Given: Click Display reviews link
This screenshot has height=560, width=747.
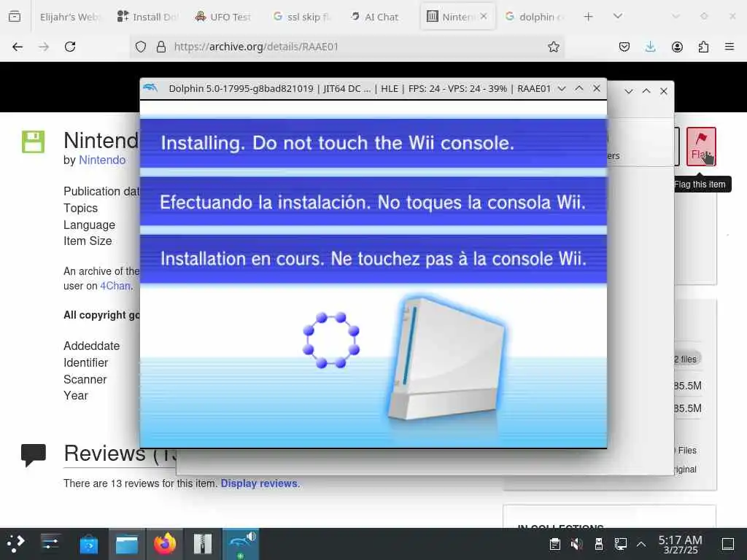Looking at the screenshot, I should click(260, 483).
